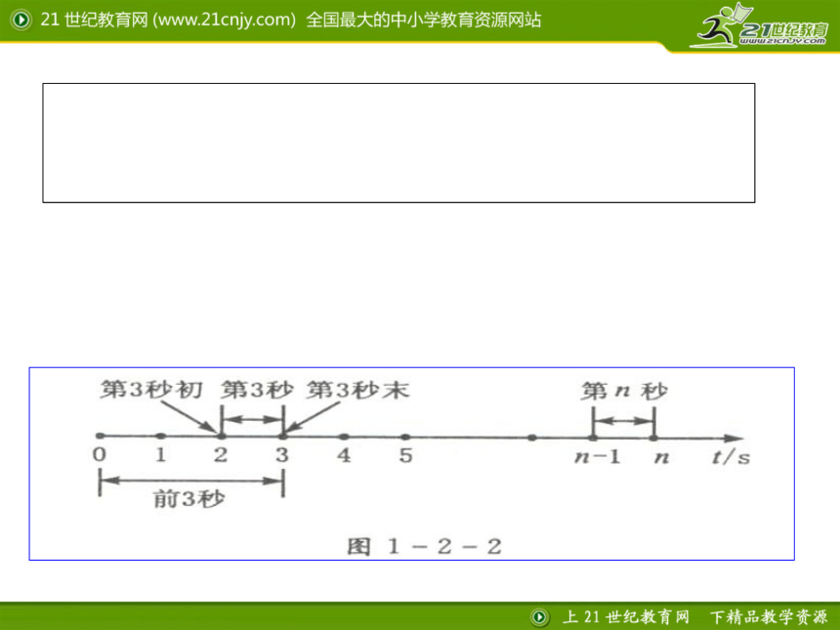The width and height of the screenshot is (840, 630).
Task: Click the 下精品教学资源 footer text
Action: pyautogui.click(x=769, y=617)
